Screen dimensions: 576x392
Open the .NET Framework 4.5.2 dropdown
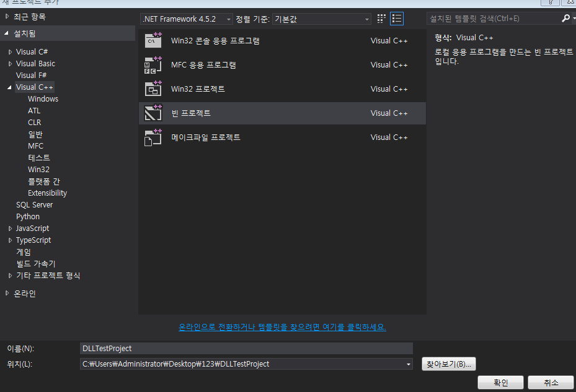click(x=187, y=19)
